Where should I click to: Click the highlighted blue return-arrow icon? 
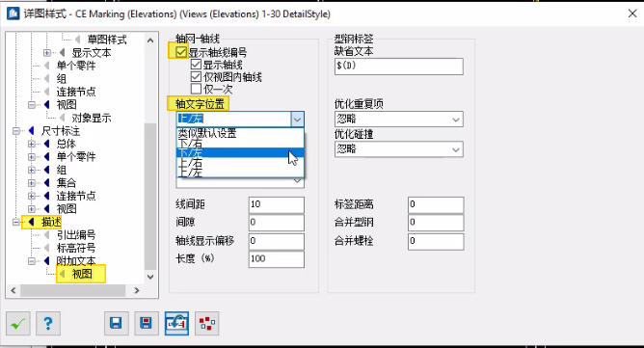[176, 323]
